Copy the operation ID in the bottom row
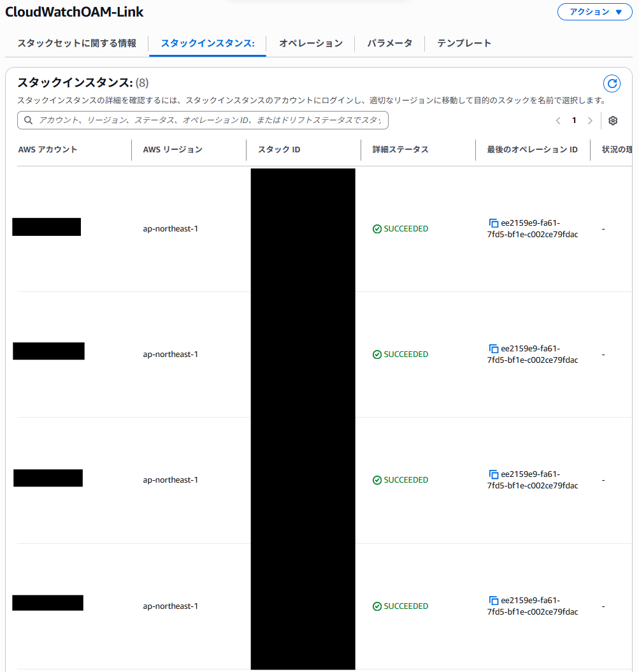Screen dimensions: 639x672 493,601
